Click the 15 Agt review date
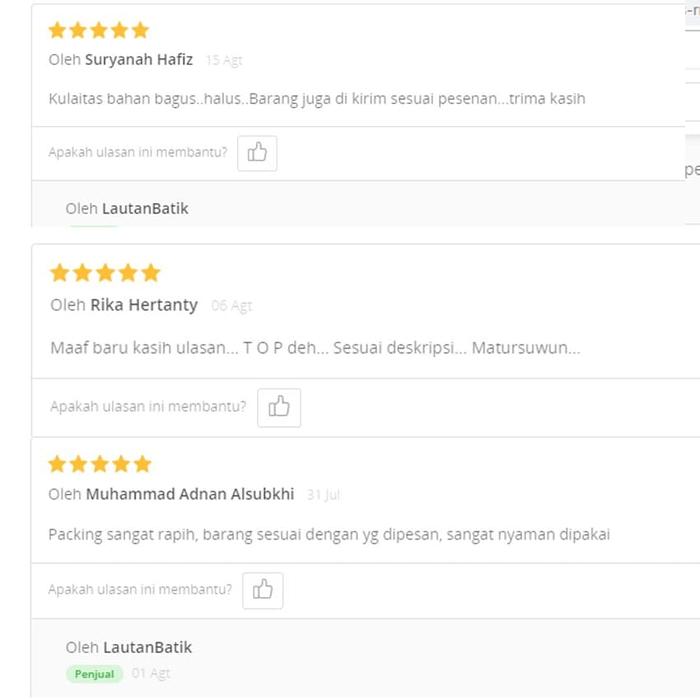Image resolution: width=700 pixels, height=700 pixels. click(x=224, y=60)
